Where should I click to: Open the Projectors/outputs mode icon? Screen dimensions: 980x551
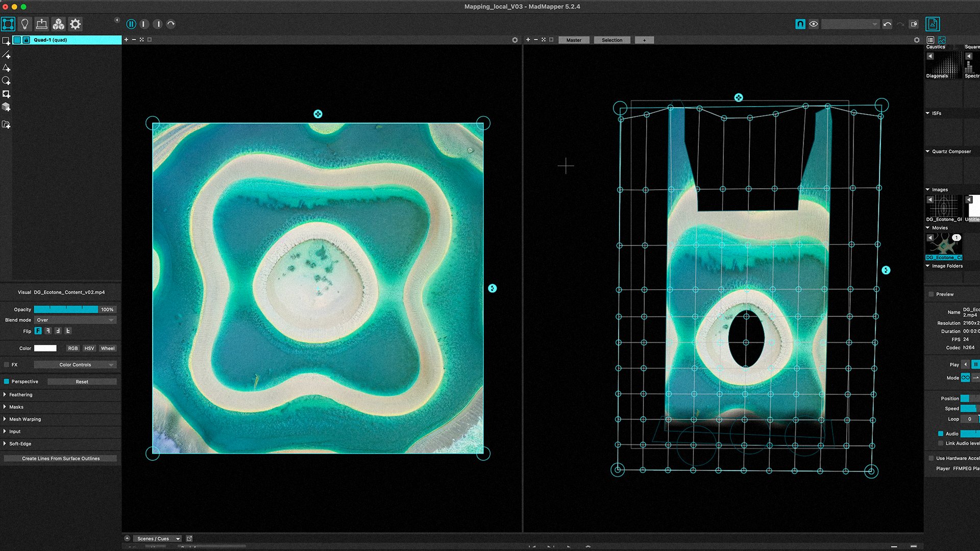point(41,24)
